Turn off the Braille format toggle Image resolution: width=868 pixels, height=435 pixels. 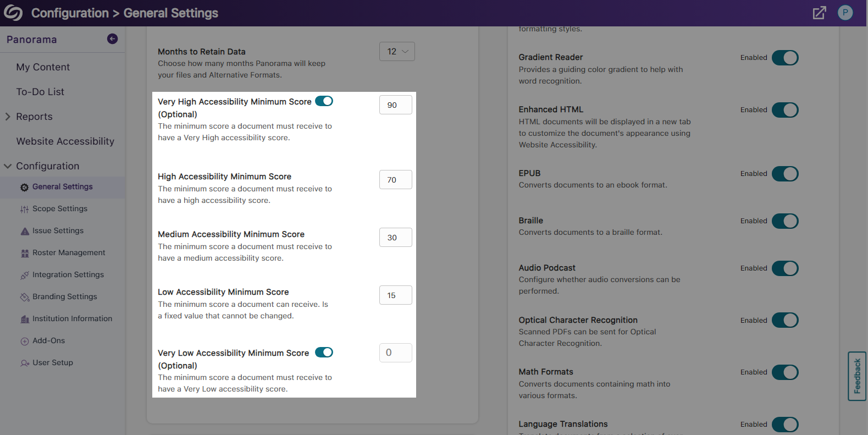click(784, 221)
